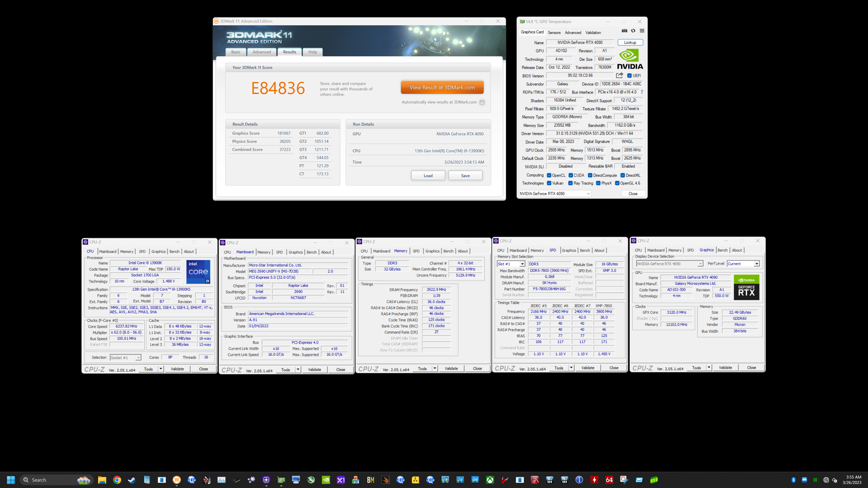Click the muted volume tray icon
The width and height of the screenshot is (868, 488).
(x=835, y=480)
